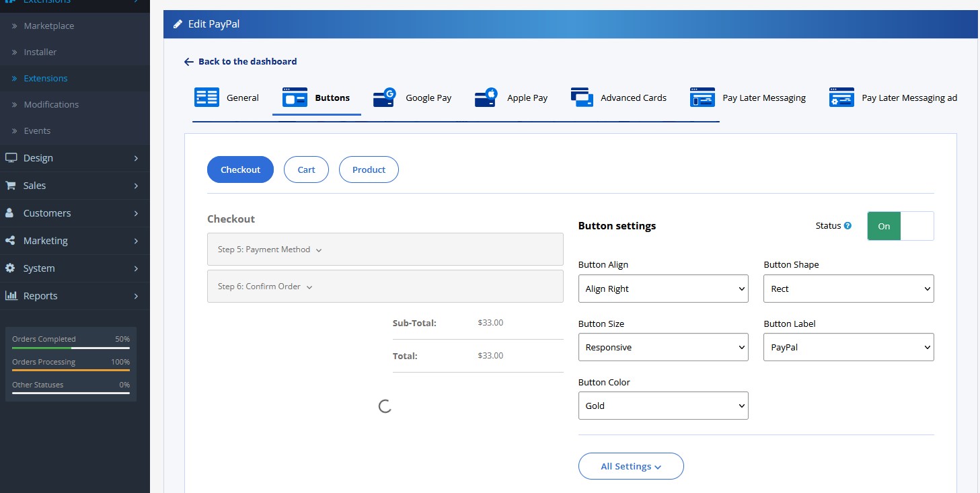Expand the Design menu chevron

(x=136, y=158)
